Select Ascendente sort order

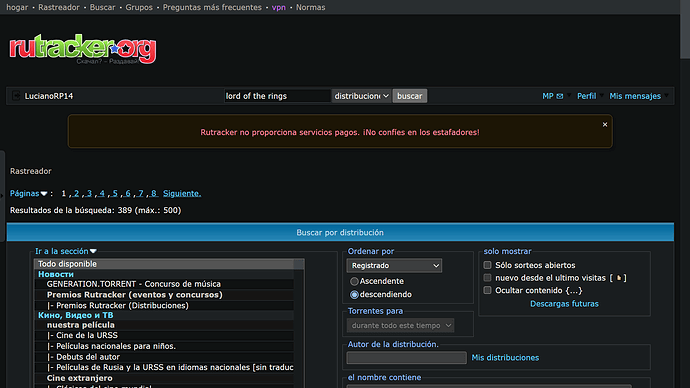(354, 281)
